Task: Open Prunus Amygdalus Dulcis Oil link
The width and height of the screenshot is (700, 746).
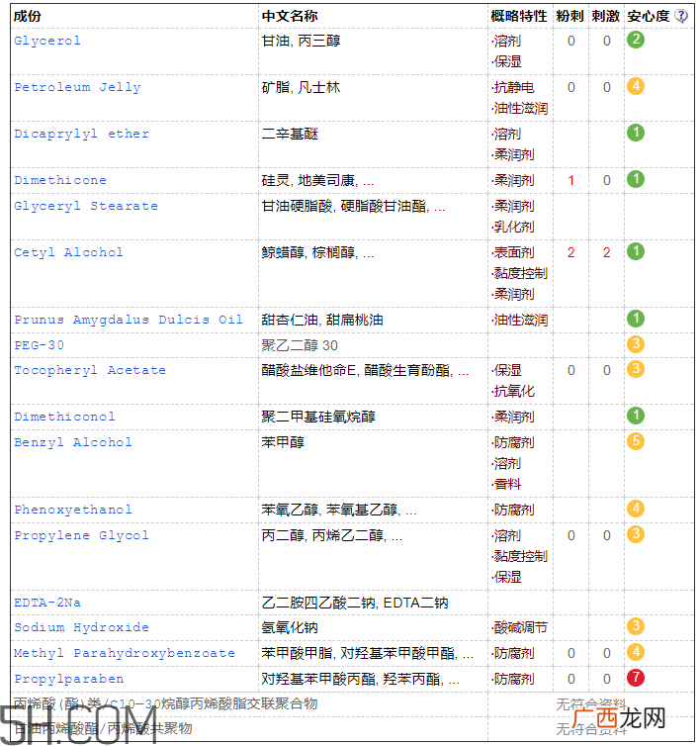Action: tap(129, 320)
